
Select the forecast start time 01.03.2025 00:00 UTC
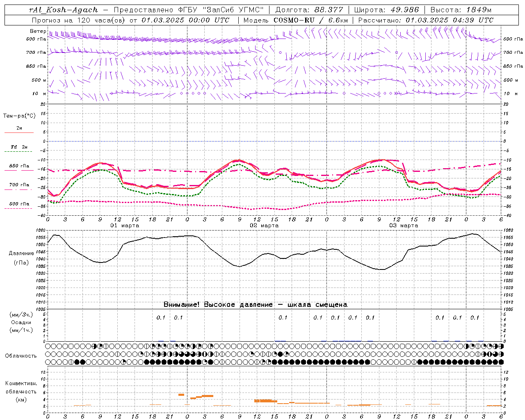pos(185,20)
